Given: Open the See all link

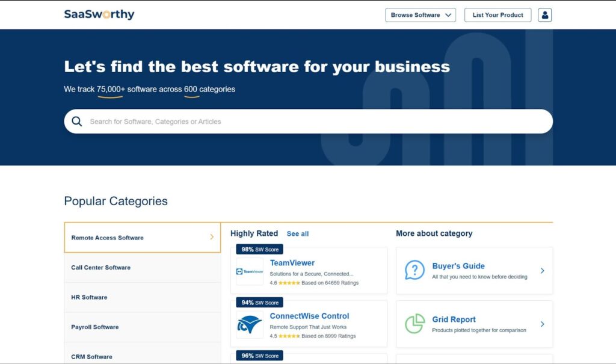Looking at the screenshot, I should [x=298, y=233].
